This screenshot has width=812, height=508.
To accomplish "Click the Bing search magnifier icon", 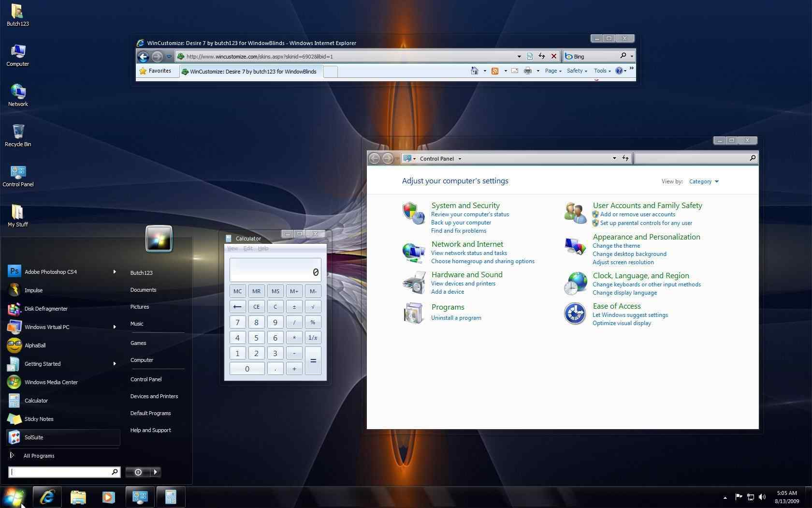I will [623, 56].
